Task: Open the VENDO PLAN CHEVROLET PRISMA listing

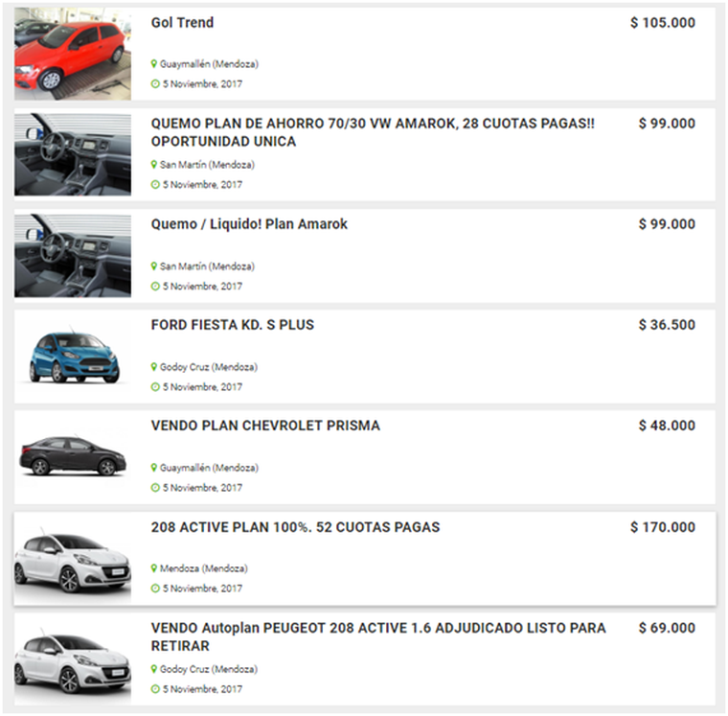Action: pos(265,426)
